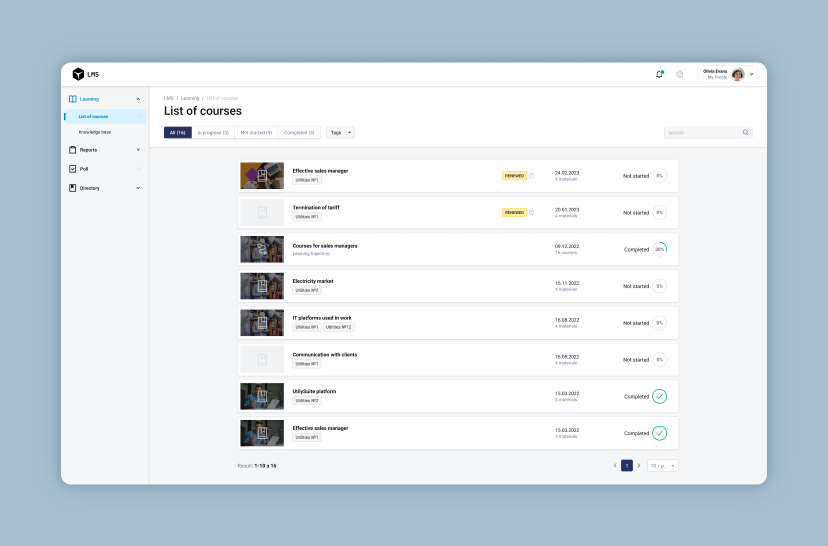Screen dimensions: 828x546
Task: Click the search magnifier icon
Action: pos(745,132)
